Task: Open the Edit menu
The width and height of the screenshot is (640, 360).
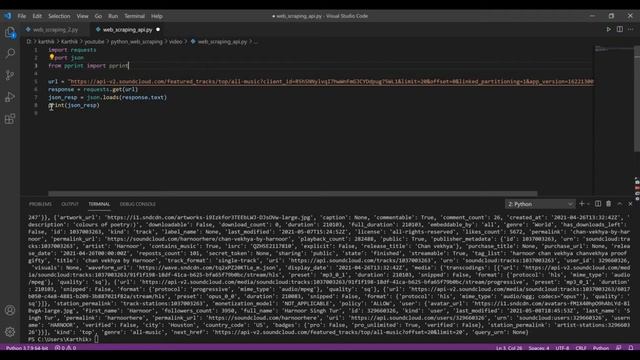Action: tap(37, 16)
